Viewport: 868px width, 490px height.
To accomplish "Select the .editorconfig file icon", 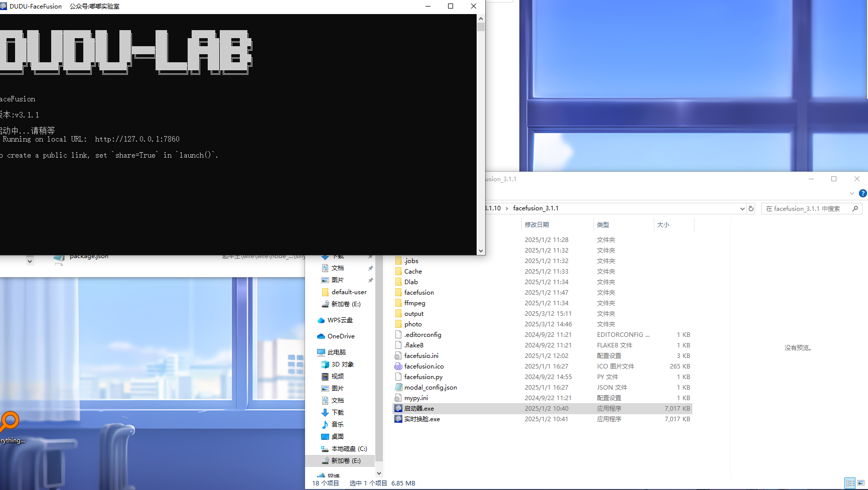I will click(x=398, y=334).
